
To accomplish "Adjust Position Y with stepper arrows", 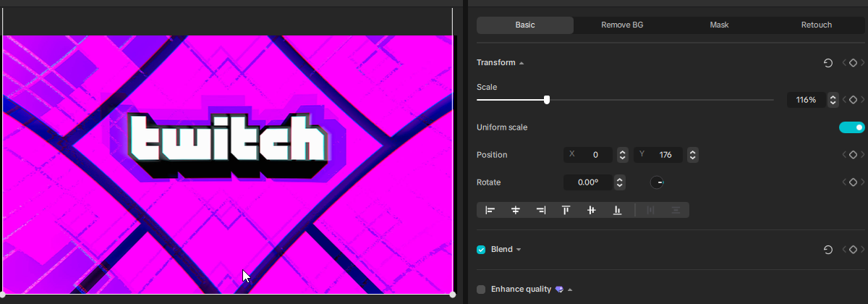I will [x=693, y=155].
